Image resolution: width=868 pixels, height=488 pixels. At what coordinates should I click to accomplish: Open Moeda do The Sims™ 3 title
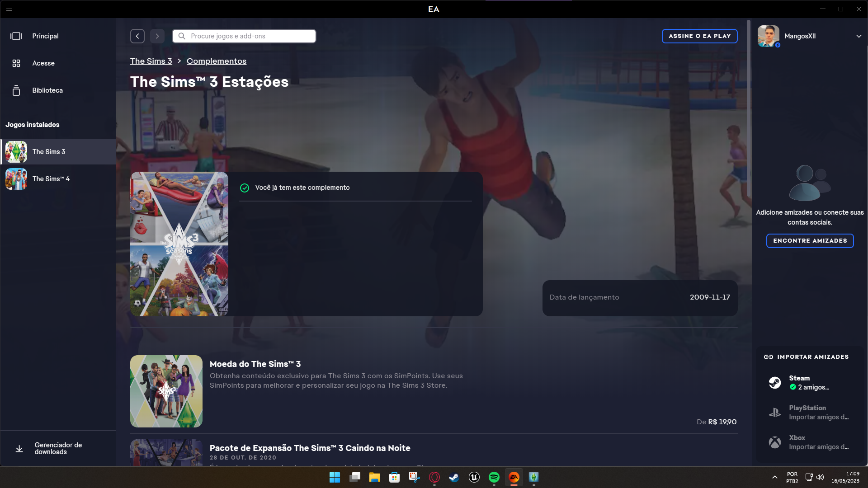tap(255, 364)
